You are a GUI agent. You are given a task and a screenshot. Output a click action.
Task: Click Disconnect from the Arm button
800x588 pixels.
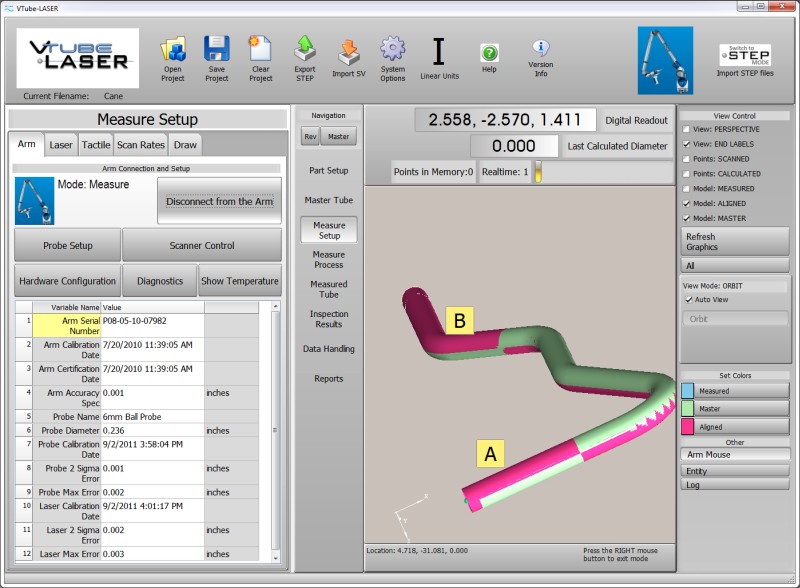[220, 201]
